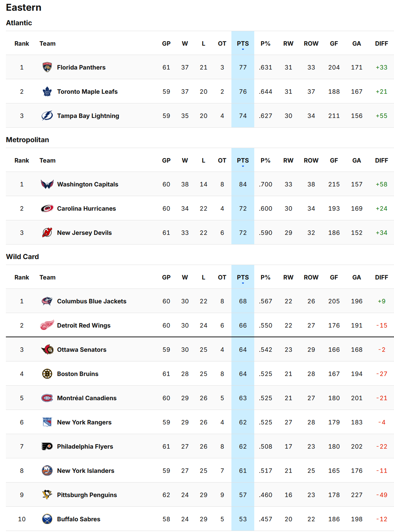
Task: Sort Atlantic table by DIFF header
Action: [382, 44]
